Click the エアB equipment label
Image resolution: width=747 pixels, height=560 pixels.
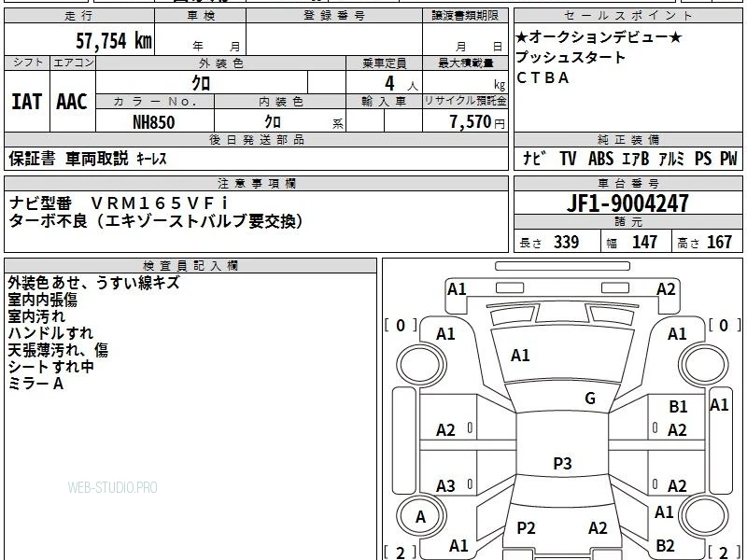(636, 159)
